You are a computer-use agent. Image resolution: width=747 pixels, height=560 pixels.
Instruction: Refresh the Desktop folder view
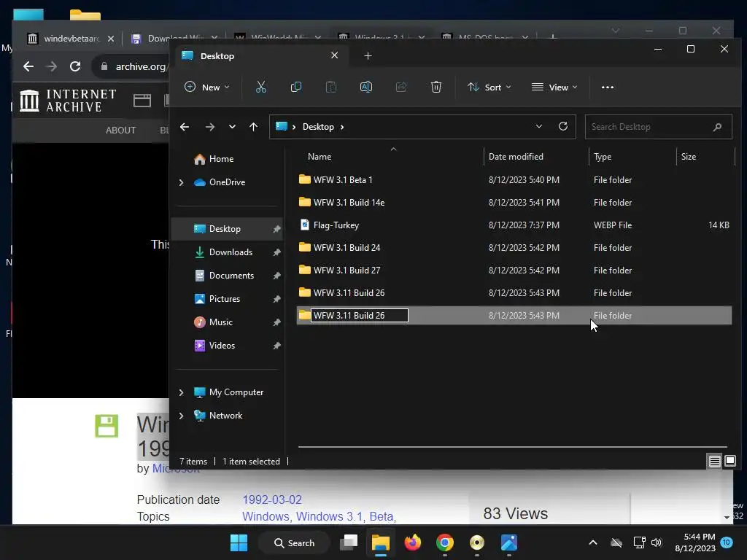[563, 126]
